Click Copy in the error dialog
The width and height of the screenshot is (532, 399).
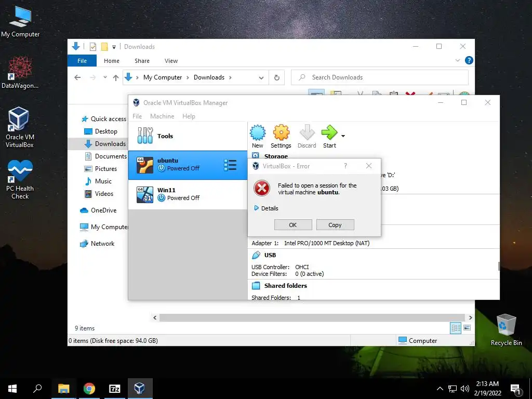coord(335,225)
